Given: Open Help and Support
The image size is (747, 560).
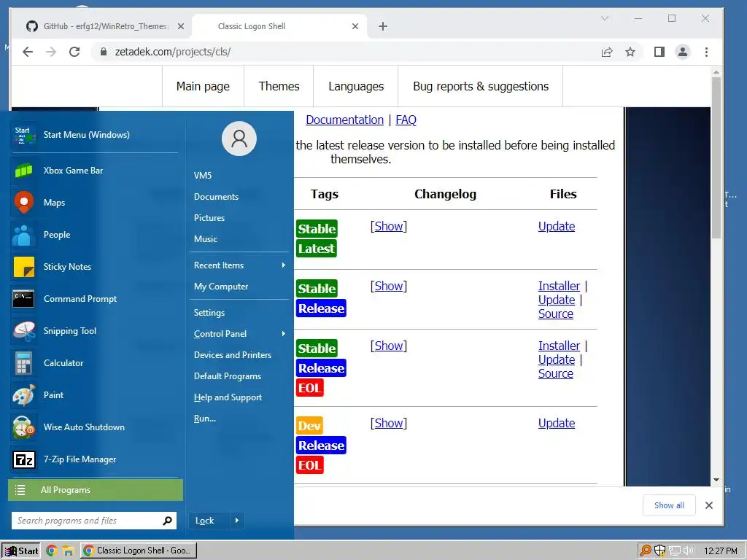Looking at the screenshot, I should (x=228, y=397).
